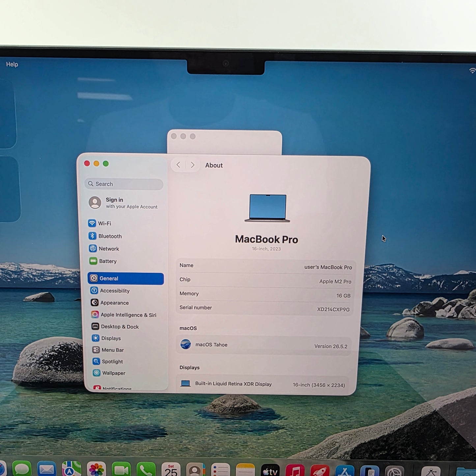476x476 pixels.
Task: Launch Reminders from the Dock
Action: click(x=220, y=469)
